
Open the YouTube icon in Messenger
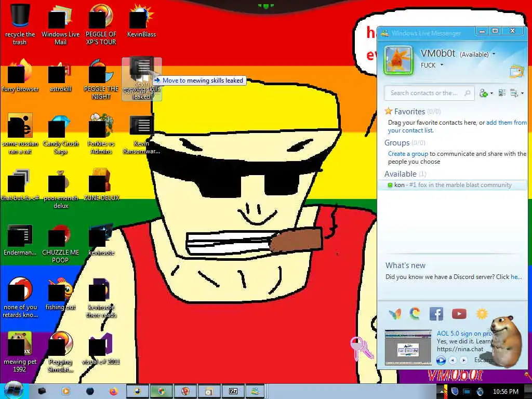[459, 314]
